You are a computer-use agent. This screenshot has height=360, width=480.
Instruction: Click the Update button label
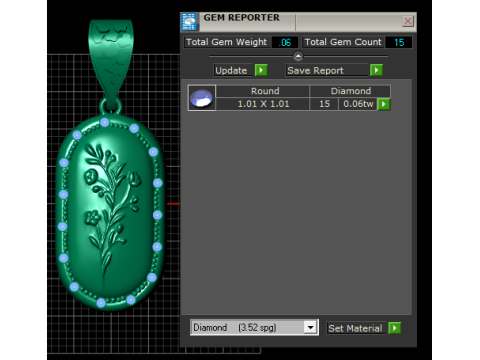tap(232, 70)
